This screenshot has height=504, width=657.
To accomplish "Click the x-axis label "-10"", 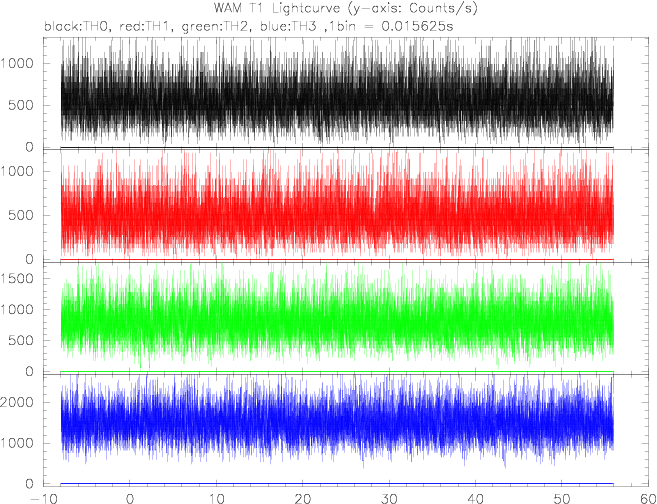I will (44, 499).
